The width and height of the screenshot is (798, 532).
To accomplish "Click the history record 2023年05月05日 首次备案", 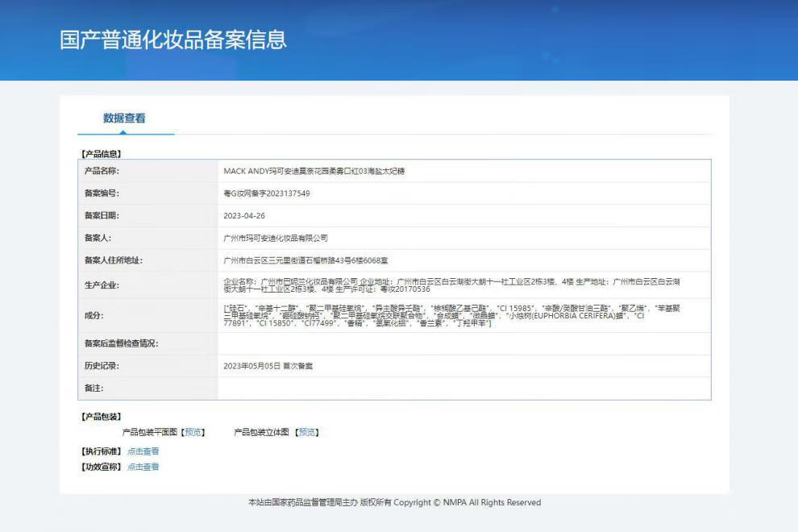I will pyautogui.click(x=268, y=366).
